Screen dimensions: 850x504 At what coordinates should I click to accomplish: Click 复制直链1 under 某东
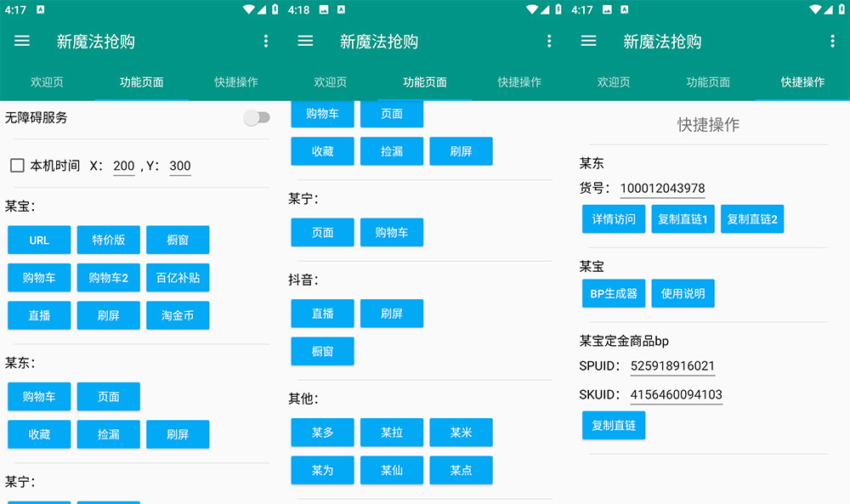(683, 219)
